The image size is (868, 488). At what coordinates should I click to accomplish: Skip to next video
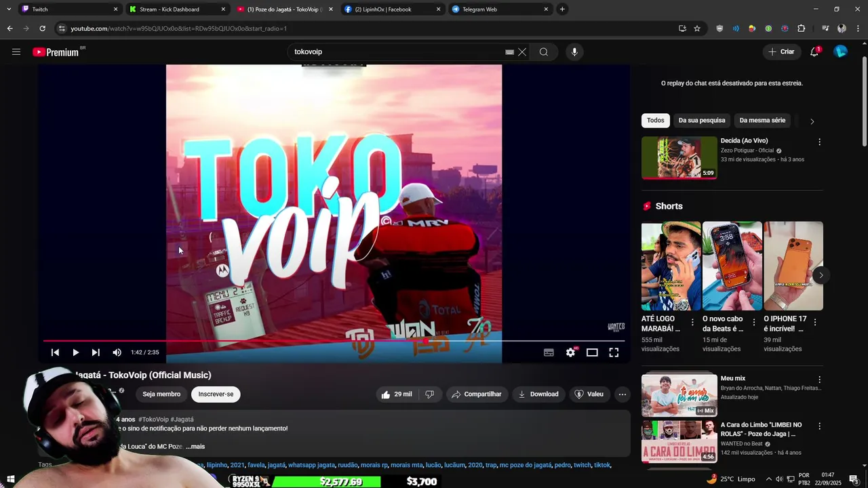coord(96,352)
